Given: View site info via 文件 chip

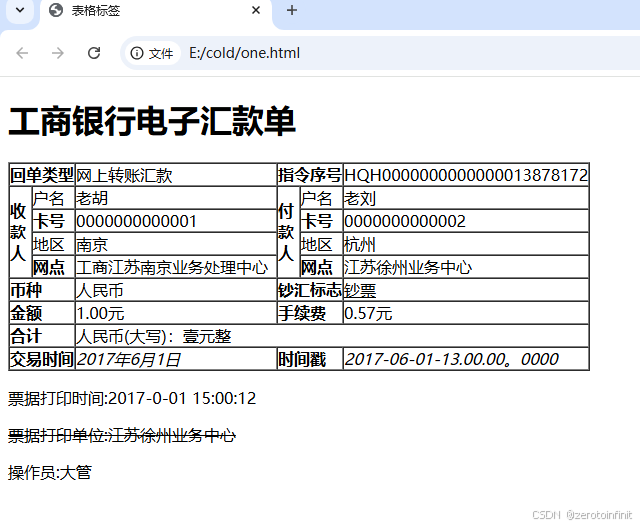Looking at the screenshot, I should (x=152, y=53).
